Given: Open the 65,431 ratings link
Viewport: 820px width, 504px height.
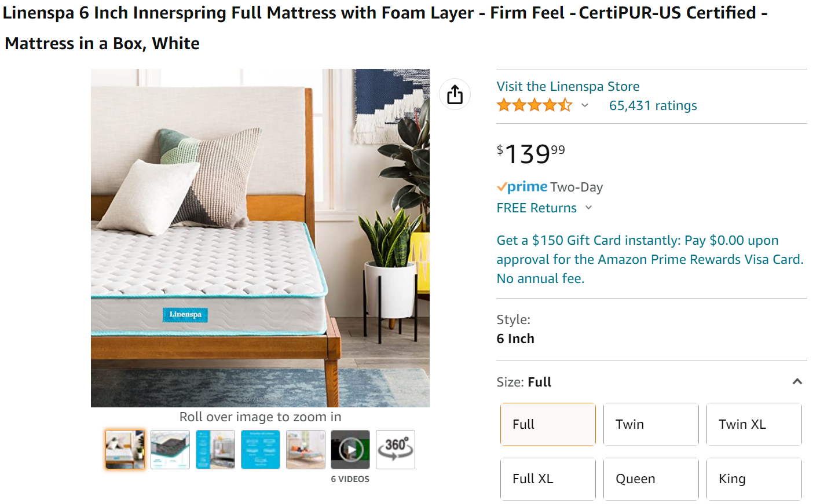Looking at the screenshot, I should coord(653,105).
